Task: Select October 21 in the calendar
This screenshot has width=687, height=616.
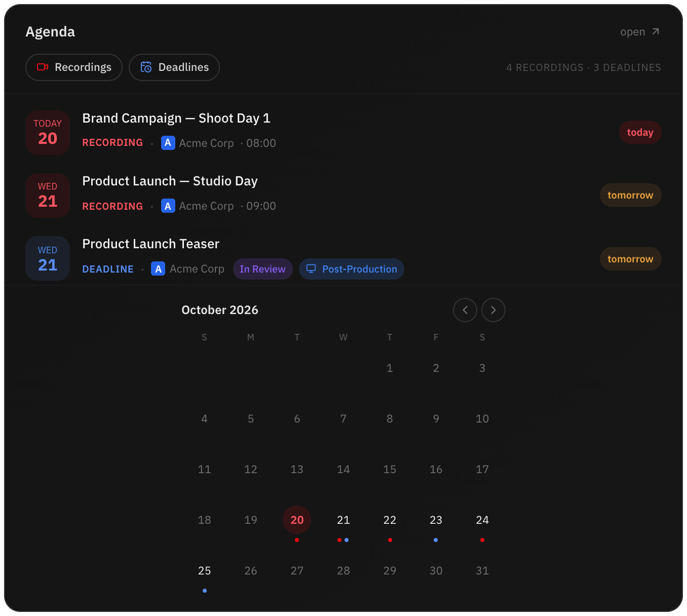Action: tap(343, 520)
